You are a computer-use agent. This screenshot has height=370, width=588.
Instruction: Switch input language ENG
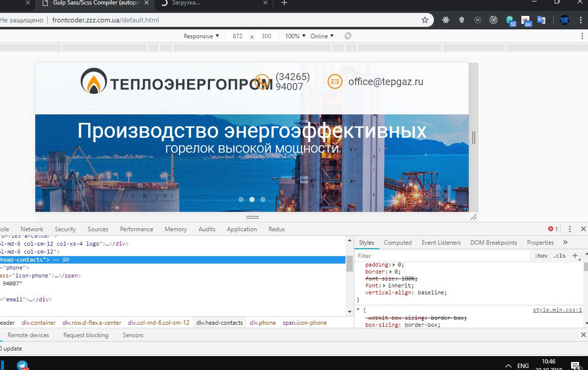(523, 366)
